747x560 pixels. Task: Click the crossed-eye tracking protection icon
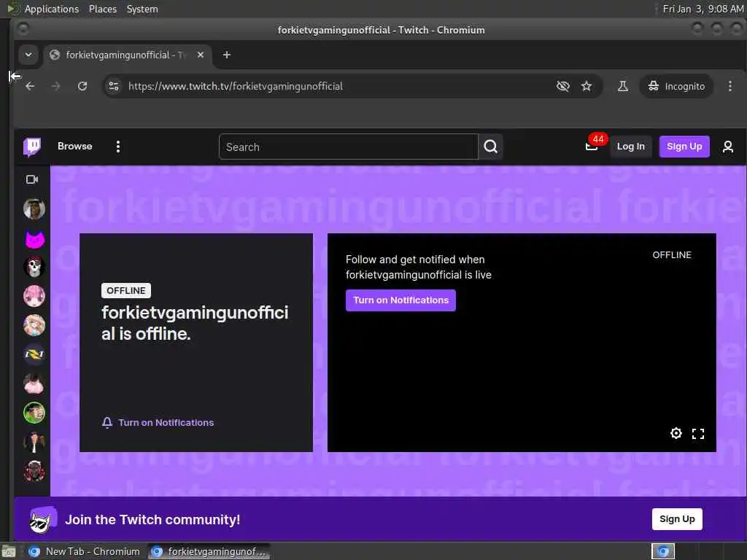tap(563, 86)
